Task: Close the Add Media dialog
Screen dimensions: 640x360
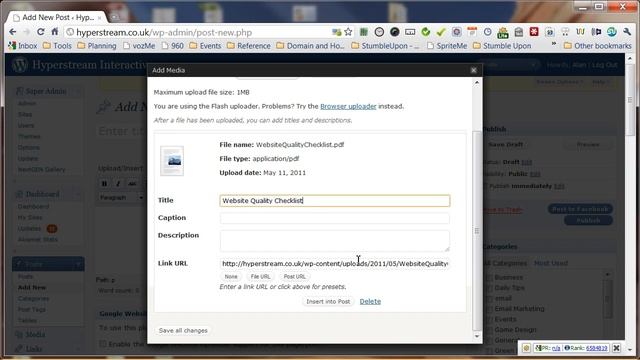Action: [473, 70]
